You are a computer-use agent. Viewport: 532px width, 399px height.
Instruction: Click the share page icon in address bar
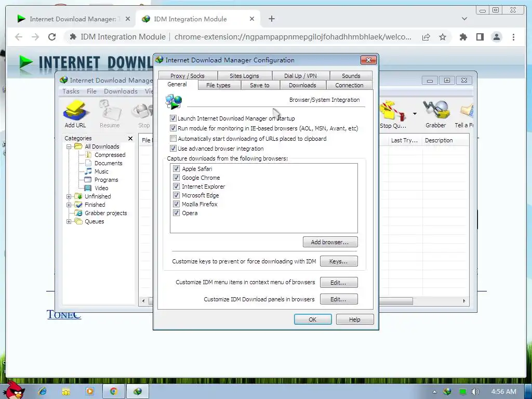[x=426, y=37]
